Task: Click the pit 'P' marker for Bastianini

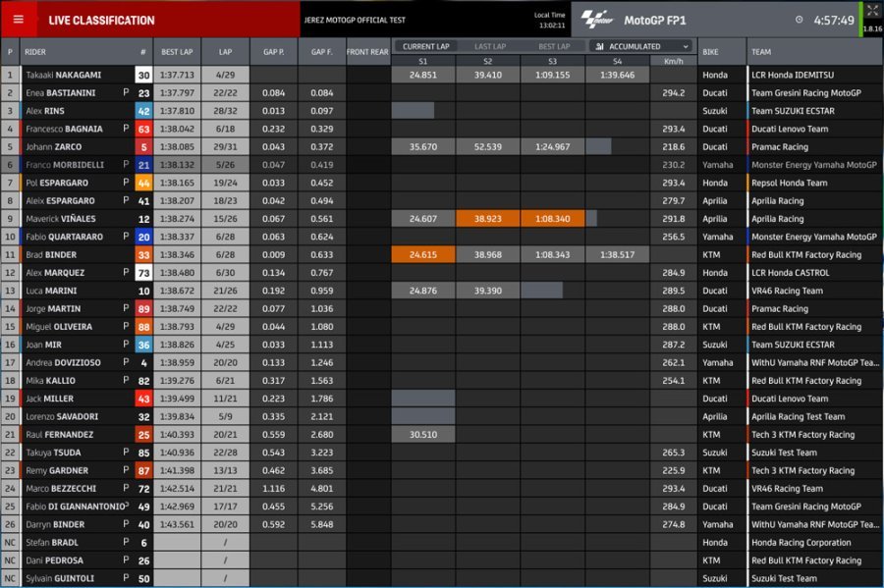Action: coord(126,93)
